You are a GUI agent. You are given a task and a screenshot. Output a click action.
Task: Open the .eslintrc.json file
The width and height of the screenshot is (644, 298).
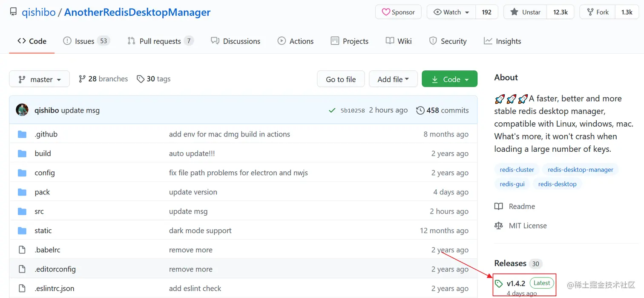coord(55,288)
